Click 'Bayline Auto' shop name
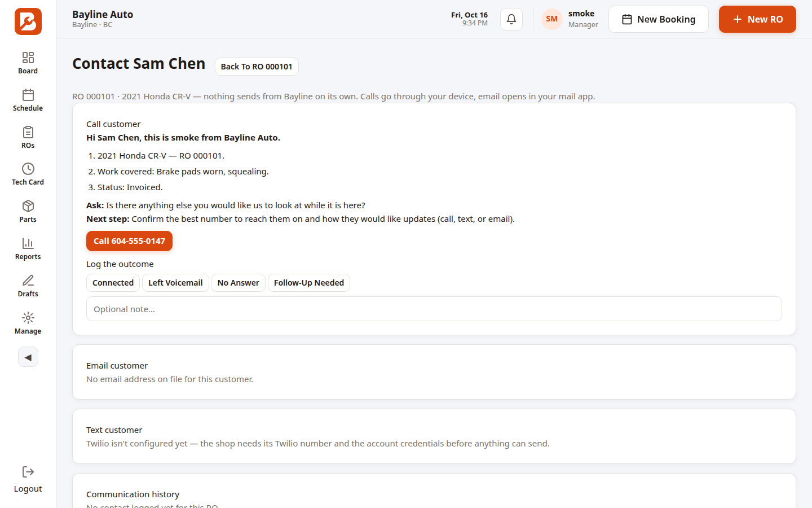This screenshot has height=508, width=812. [x=103, y=15]
